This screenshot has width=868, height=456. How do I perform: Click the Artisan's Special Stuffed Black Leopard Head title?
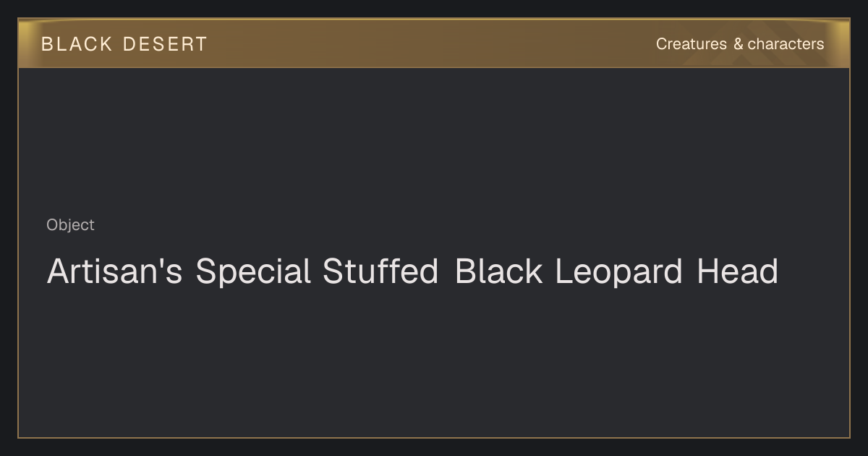[x=412, y=272]
